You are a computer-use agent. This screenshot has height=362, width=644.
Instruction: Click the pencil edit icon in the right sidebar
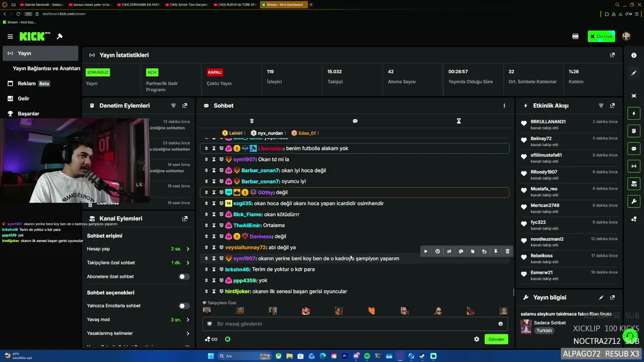point(634,73)
